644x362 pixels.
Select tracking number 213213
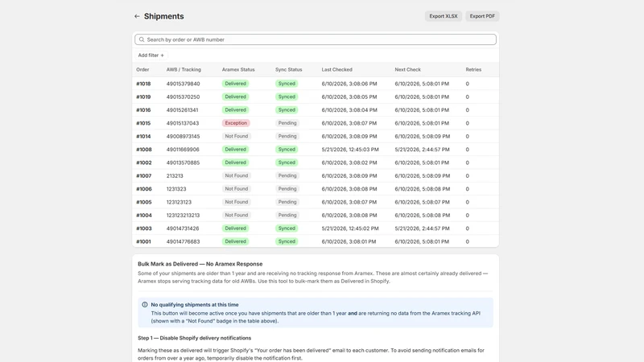tap(175, 175)
